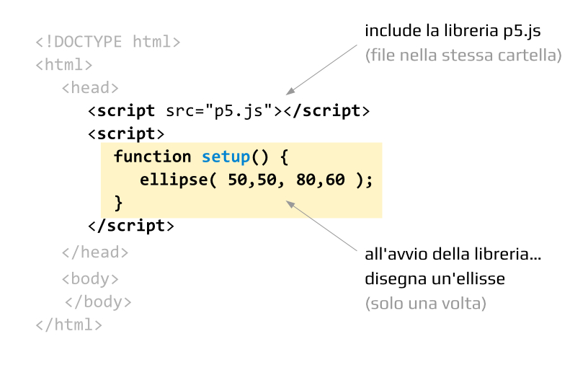
Task: Select the opening '<body>' tag
Action: click(x=90, y=279)
